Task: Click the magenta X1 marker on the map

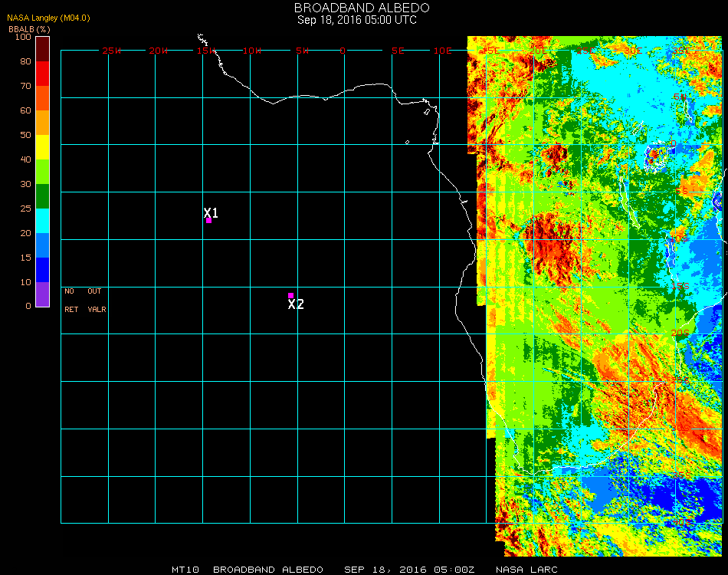Action: click(x=208, y=220)
